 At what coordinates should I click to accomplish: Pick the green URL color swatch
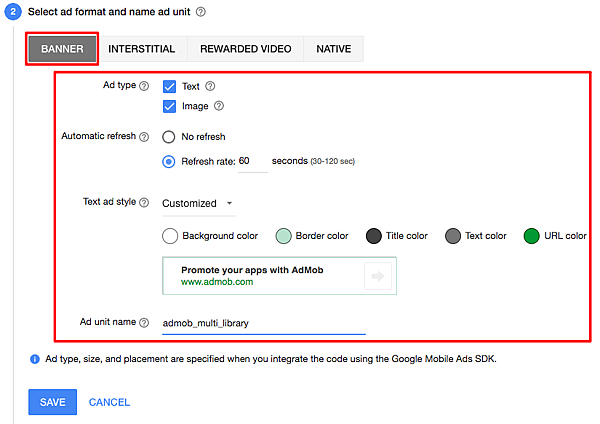tap(532, 236)
